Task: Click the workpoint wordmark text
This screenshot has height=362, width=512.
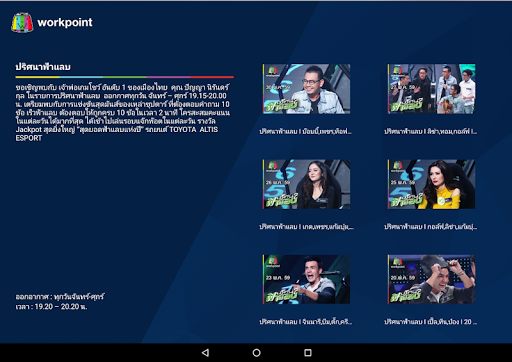Action: (x=65, y=23)
